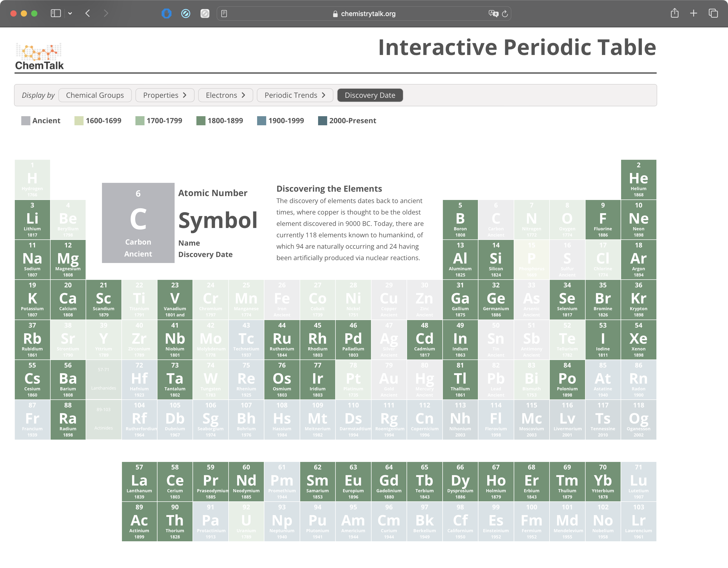Select the Oganesson element tile
The width and height of the screenshot is (728, 568).
638,420
